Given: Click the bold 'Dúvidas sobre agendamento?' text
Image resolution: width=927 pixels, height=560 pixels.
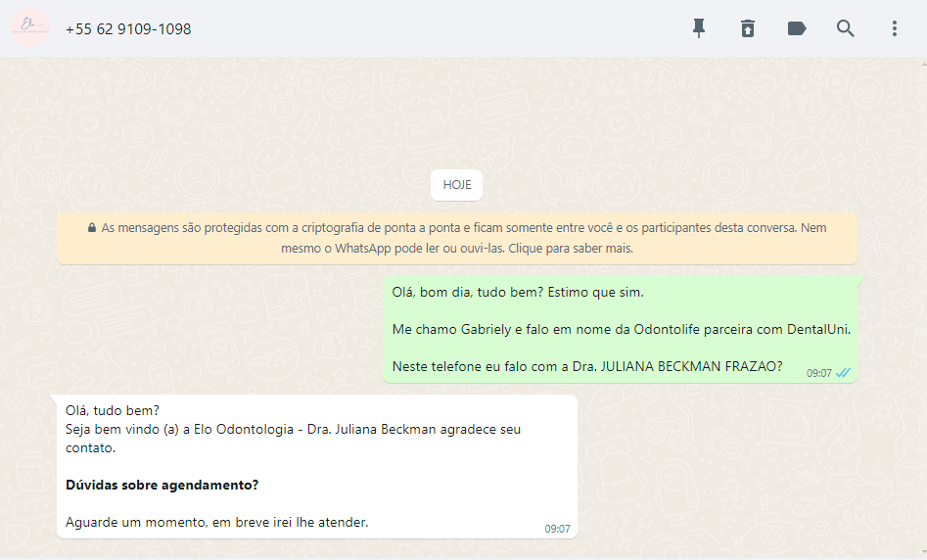Looking at the screenshot, I should pyautogui.click(x=162, y=485).
